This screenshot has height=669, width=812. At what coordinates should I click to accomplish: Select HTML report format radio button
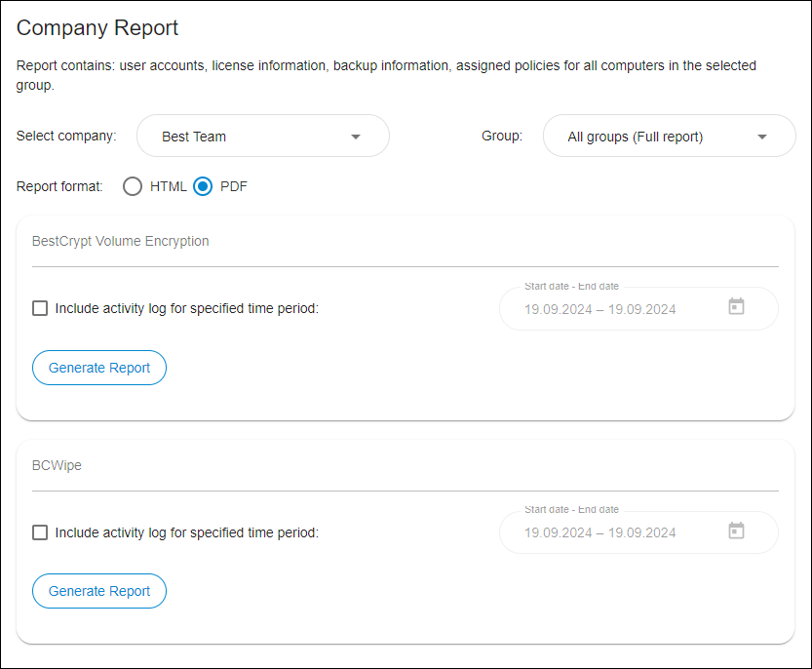(133, 186)
